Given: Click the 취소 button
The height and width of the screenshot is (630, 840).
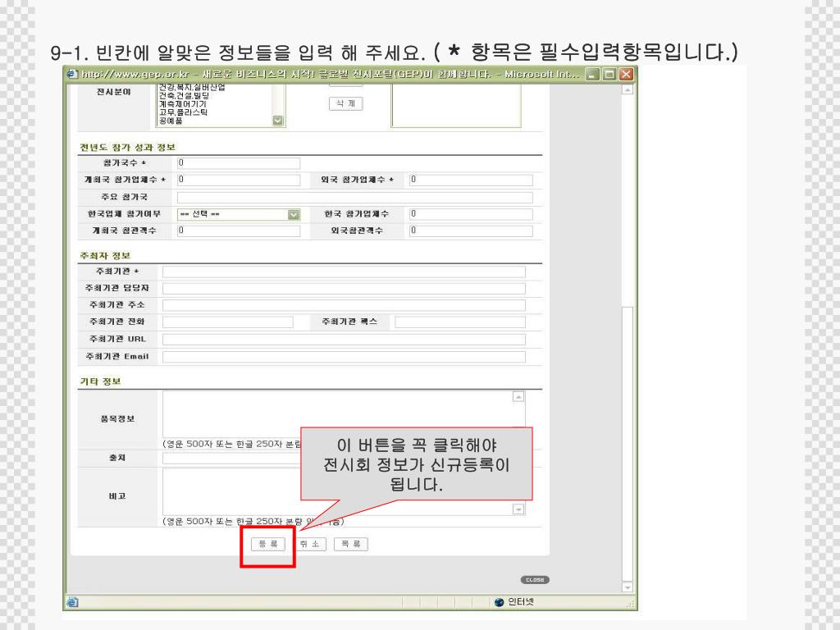Looking at the screenshot, I should pos(309,545).
